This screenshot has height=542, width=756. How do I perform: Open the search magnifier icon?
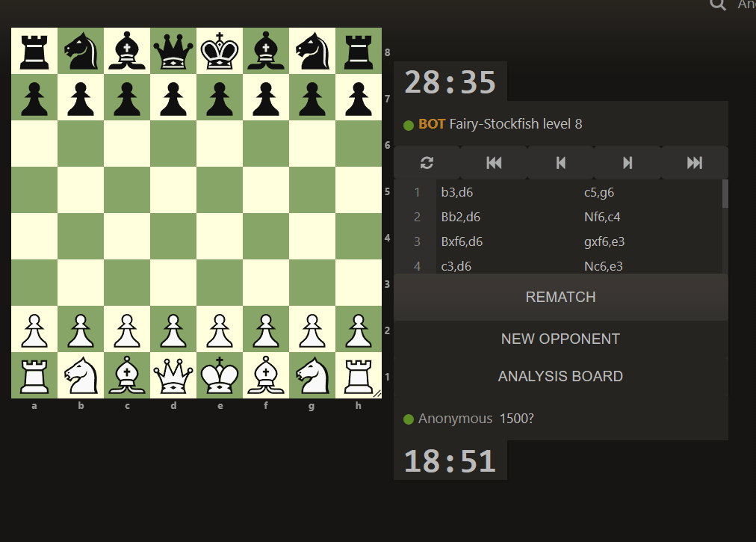coord(717,4)
